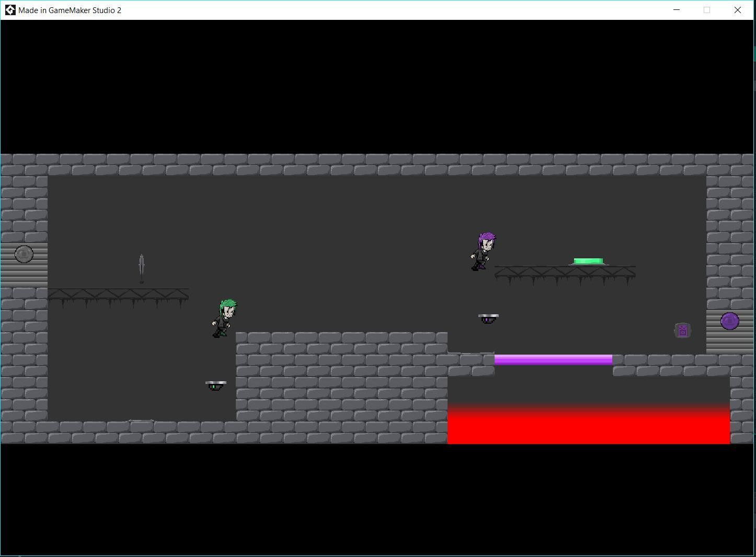The image size is (756, 557).
Task: Click the hovering drone with green eyes
Action: tap(215, 385)
